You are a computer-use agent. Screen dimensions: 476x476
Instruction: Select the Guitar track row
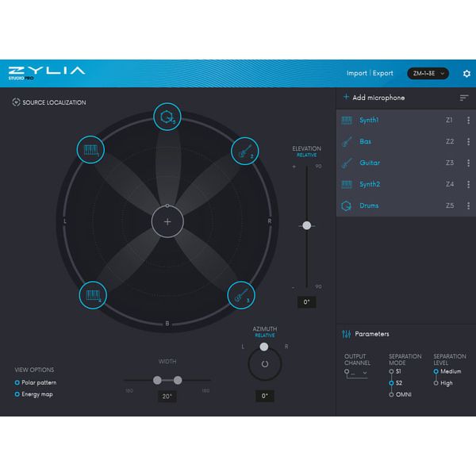pos(406,163)
